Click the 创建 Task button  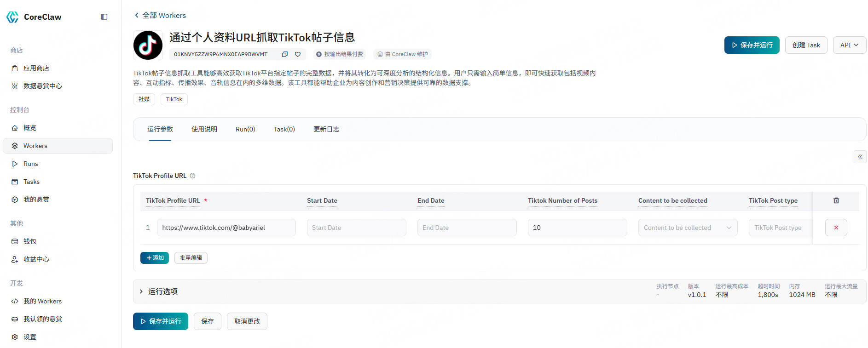[x=806, y=45]
